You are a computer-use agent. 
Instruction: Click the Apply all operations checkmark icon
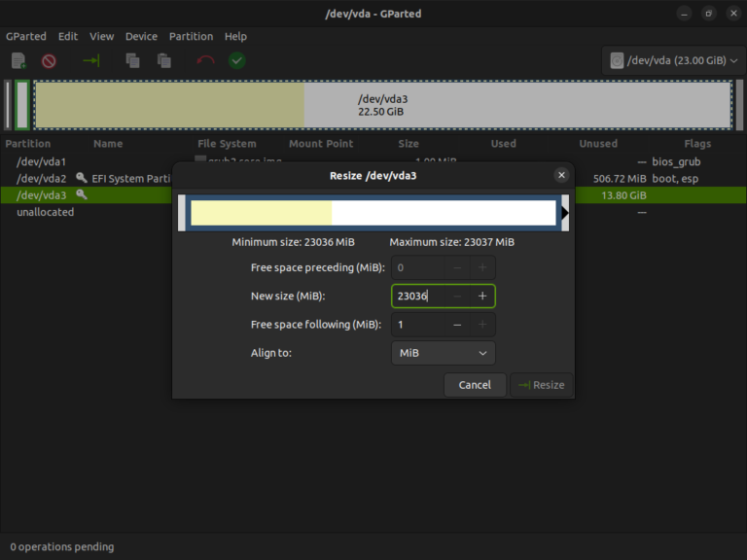click(236, 60)
